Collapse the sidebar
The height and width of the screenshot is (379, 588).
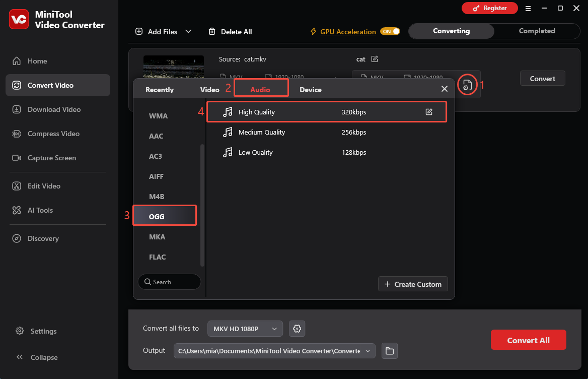pyautogui.click(x=37, y=357)
